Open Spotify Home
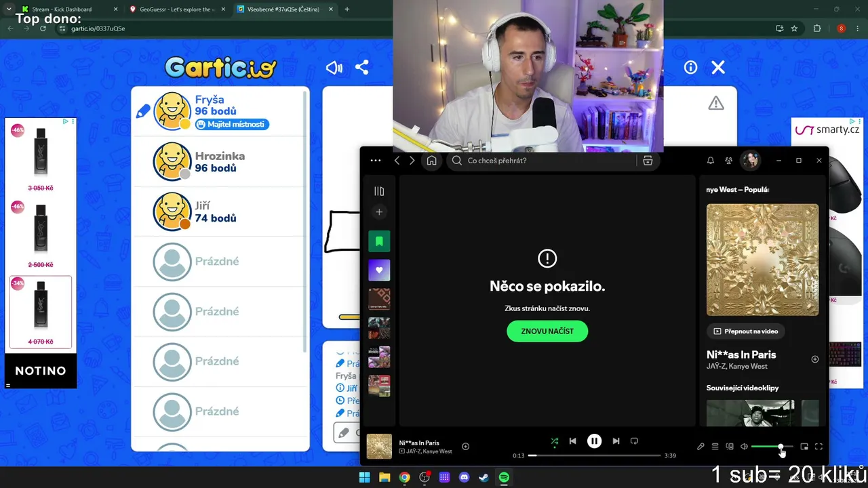Screen dimensions: 868x488 point(431,161)
